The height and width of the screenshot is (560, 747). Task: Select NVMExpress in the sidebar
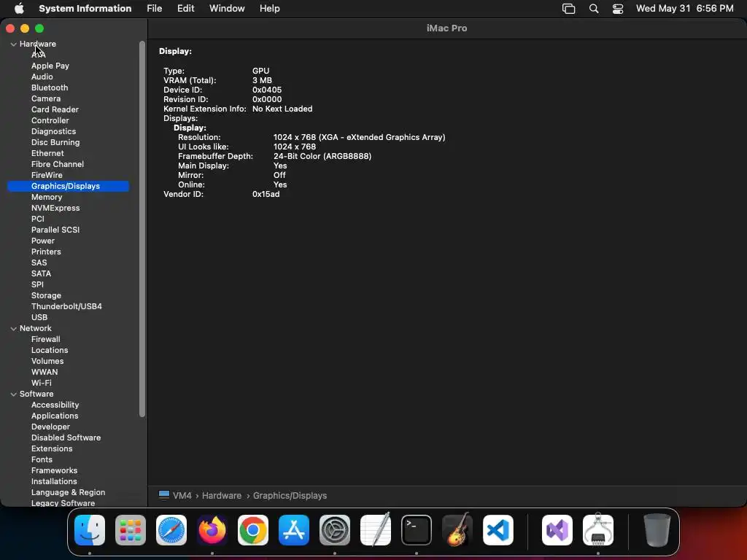coord(55,208)
